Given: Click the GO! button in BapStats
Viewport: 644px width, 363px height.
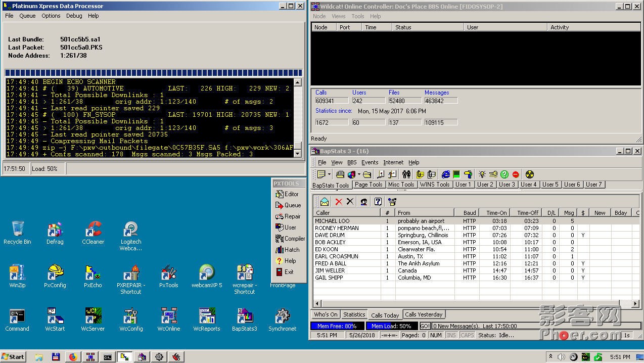Looking at the screenshot, I should coord(425,326).
